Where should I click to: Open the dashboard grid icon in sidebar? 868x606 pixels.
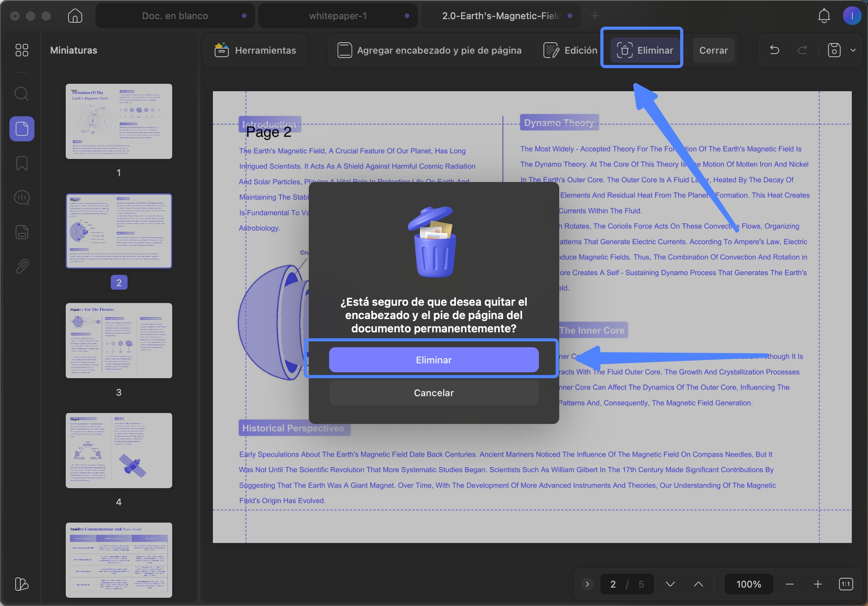pos(22,50)
